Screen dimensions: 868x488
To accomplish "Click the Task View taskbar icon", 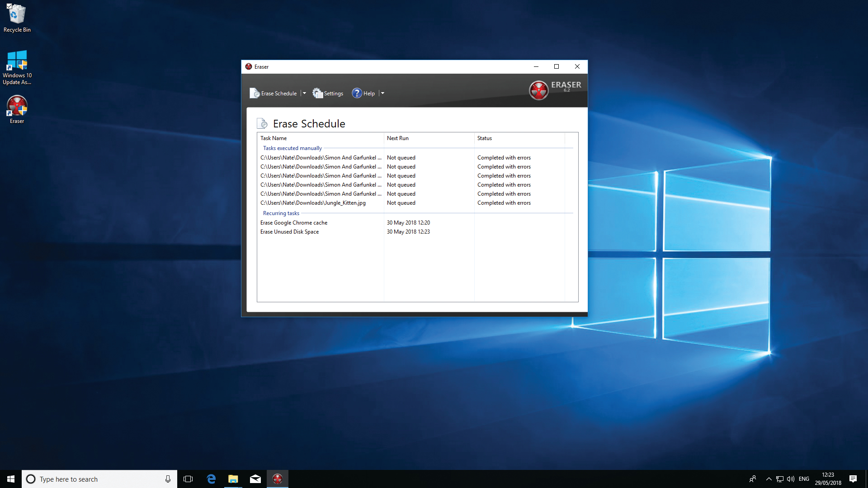I will coord(189,479).
